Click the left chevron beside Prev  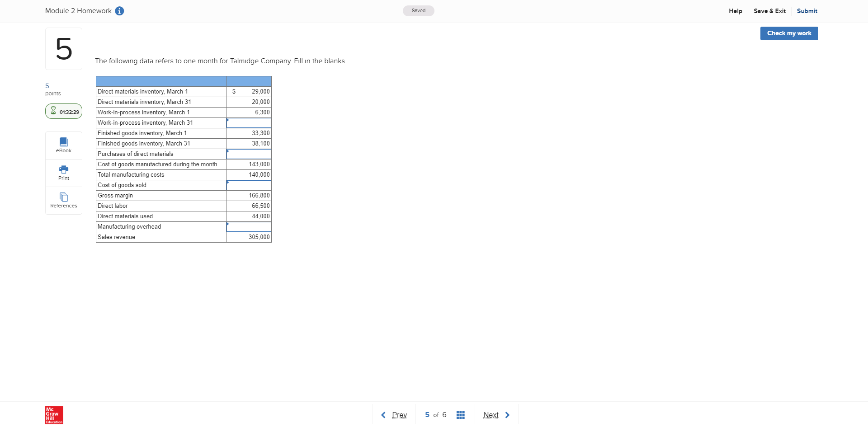click(x=383, y=415)
